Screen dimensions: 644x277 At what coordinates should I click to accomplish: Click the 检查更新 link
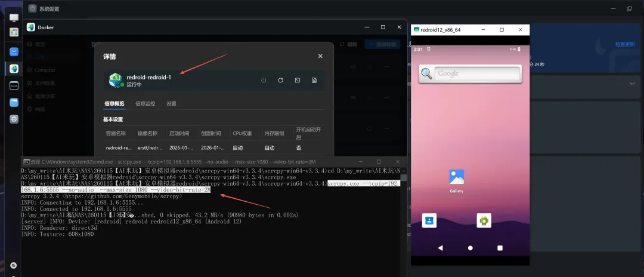(x=625, y=44)
